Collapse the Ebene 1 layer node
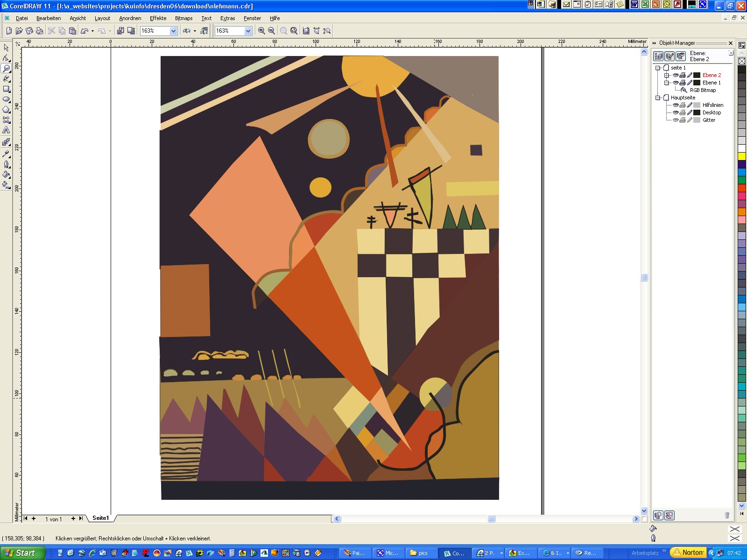This screenshot has width=747, height=560. 667,83
